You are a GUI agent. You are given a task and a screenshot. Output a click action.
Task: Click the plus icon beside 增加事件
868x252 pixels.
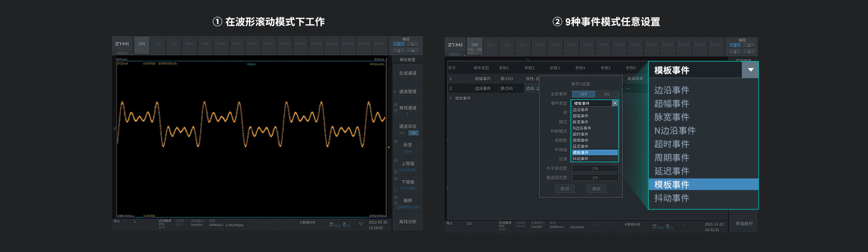tap(451, 98)
